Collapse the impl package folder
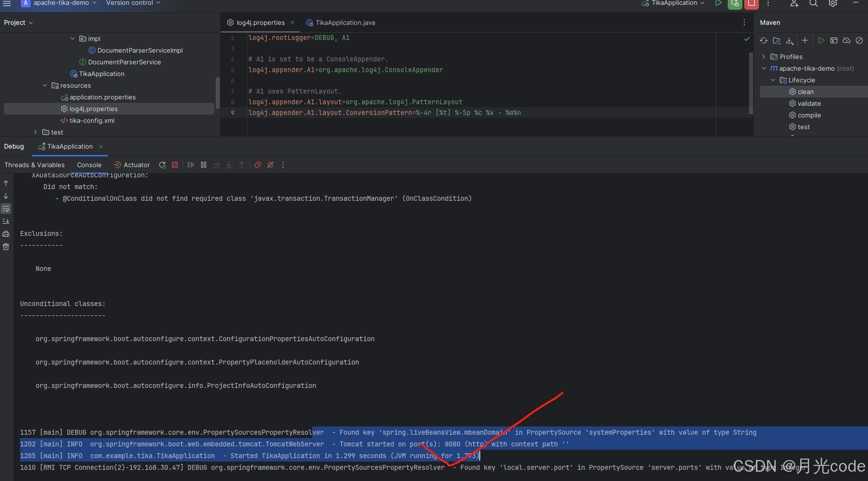Image resolution: width=868 pixels, height=481 pixels. click(73, 38)
